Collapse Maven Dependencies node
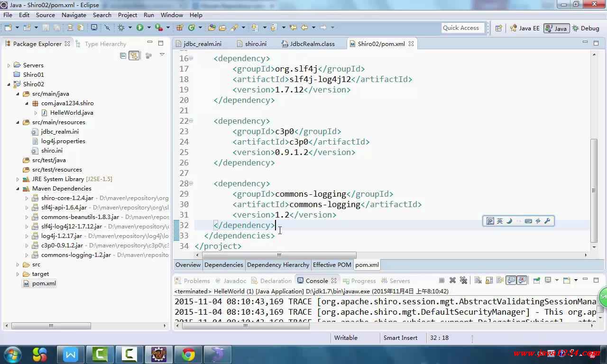Screen dimensions: 607x364 point(18,189)
